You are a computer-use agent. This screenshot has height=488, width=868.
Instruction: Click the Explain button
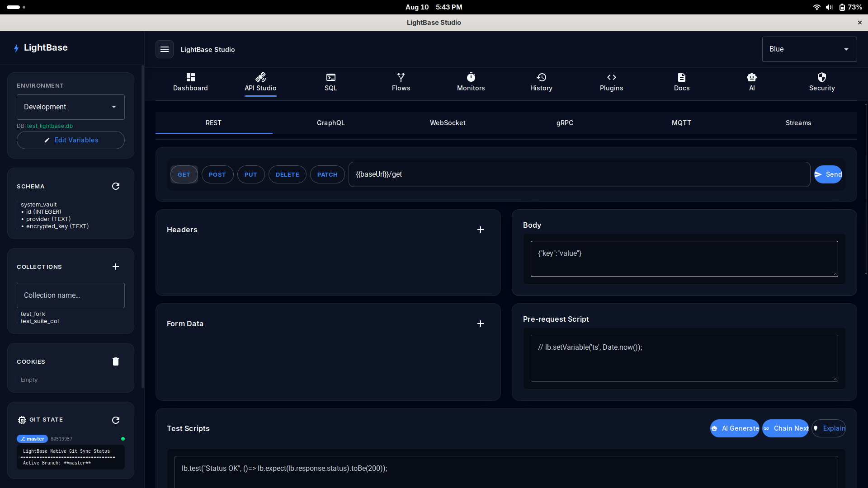(x=829, y=428)
